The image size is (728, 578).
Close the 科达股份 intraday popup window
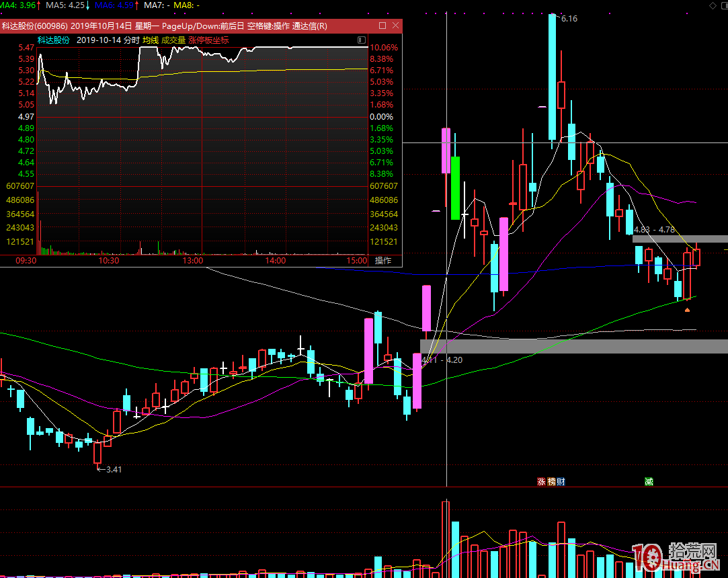pos(395,26)
